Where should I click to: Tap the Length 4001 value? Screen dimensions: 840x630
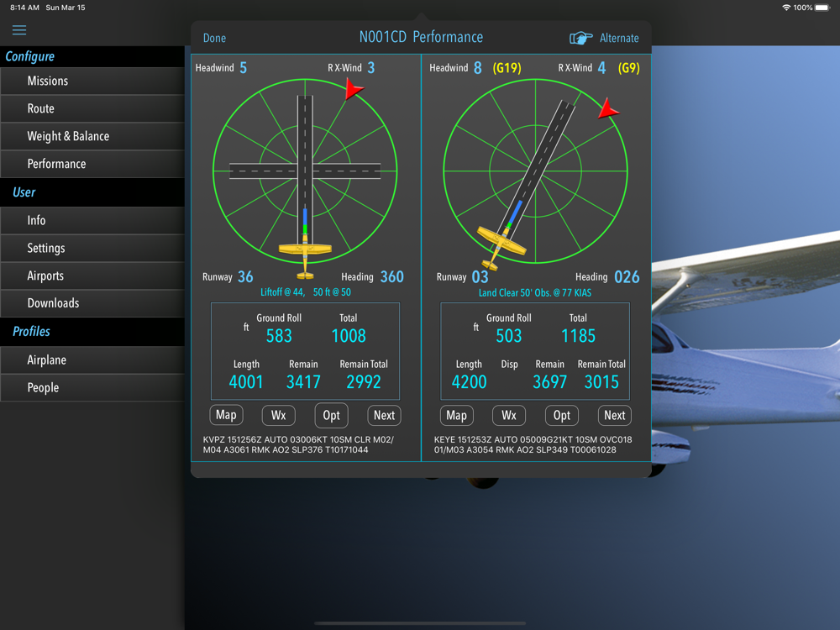[x=246, y=382]
